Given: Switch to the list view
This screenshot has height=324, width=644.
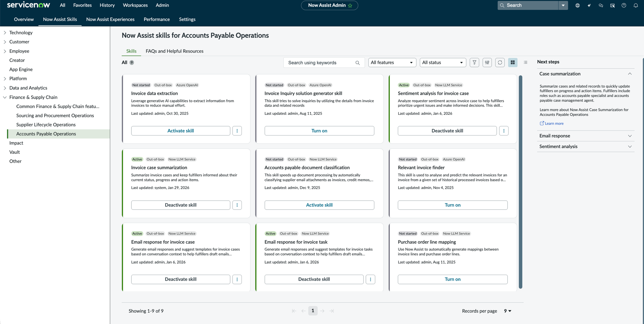Looking at the screenshot, I should [526, 63].
